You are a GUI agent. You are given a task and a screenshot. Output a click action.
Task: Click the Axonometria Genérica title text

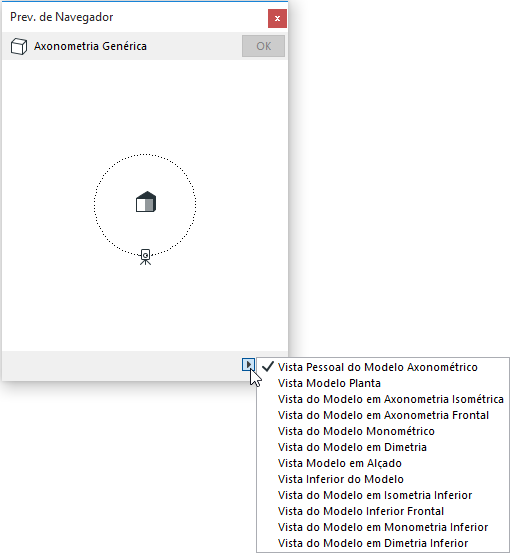point(90,46)
